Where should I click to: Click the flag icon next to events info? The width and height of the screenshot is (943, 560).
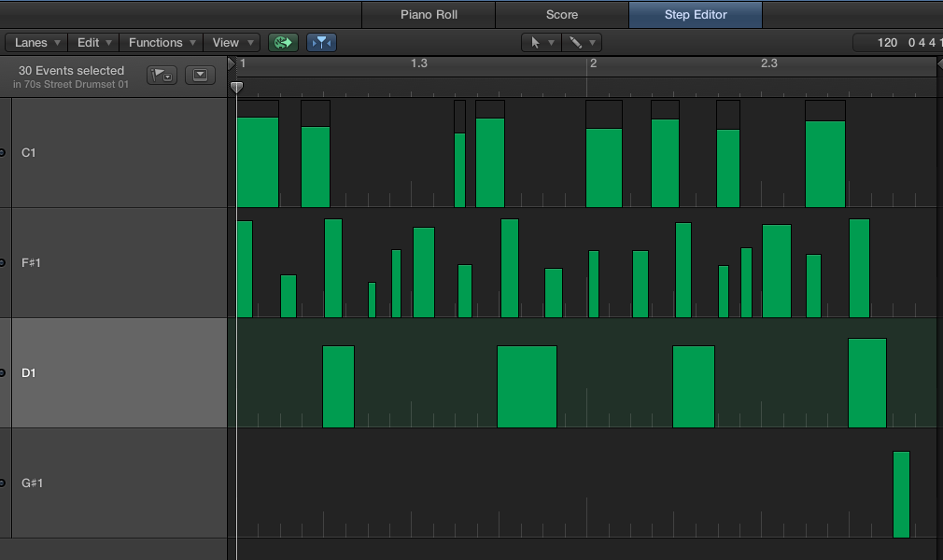point(162,76)
